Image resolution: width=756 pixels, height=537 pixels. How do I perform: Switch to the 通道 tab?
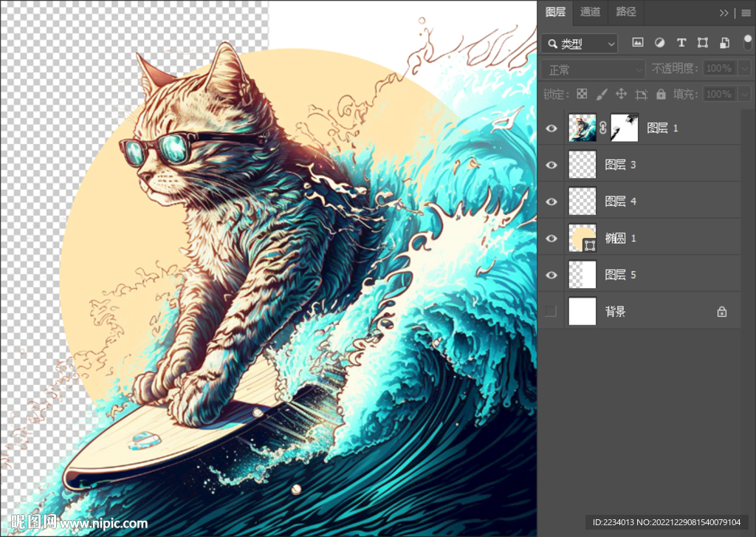pos(590,12)
